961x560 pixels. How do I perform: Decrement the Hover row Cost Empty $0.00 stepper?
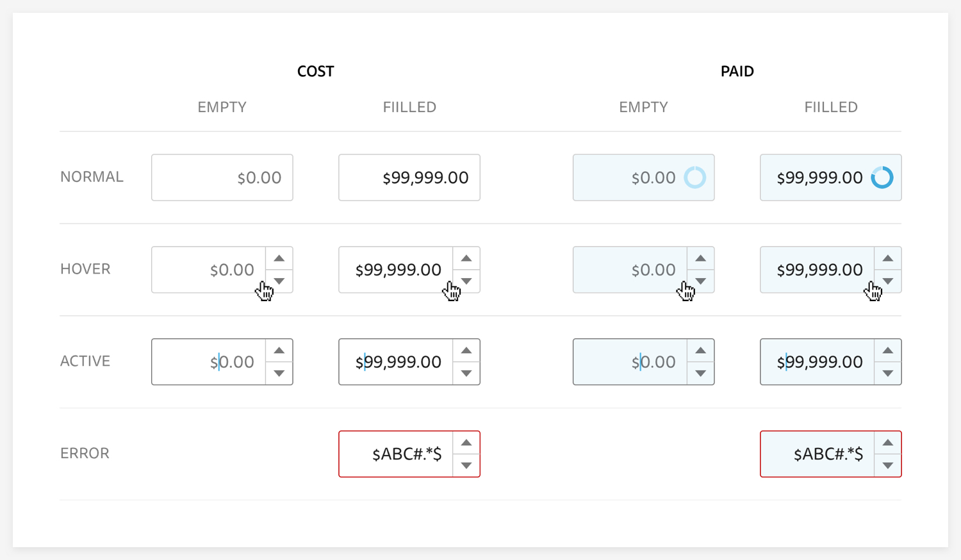[279, 281]
